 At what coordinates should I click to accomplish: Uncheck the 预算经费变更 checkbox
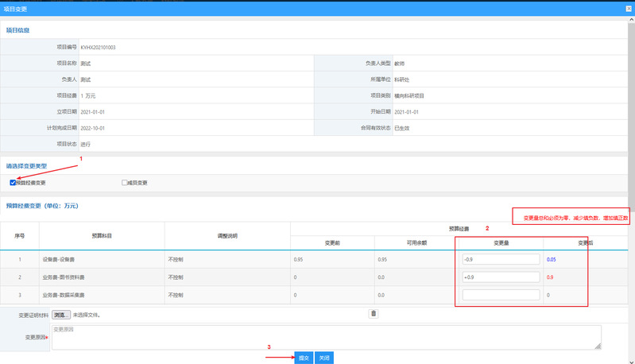click(x=13, y=183)
